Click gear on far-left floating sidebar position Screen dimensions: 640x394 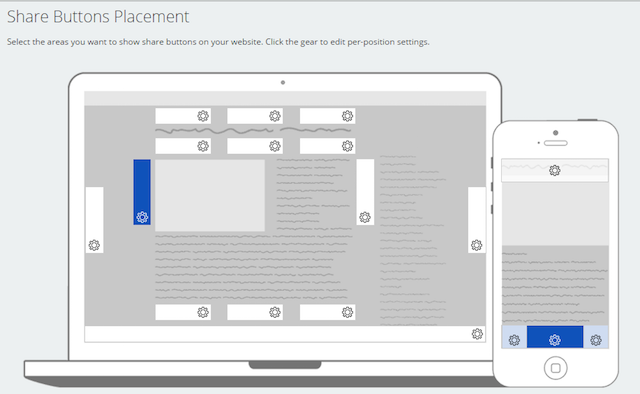(x=94, y=245)
